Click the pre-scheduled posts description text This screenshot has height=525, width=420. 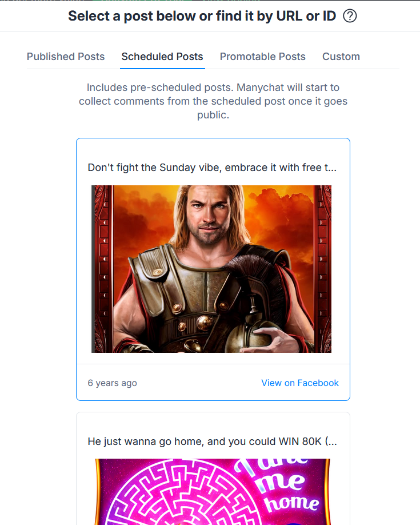(213, 101)
